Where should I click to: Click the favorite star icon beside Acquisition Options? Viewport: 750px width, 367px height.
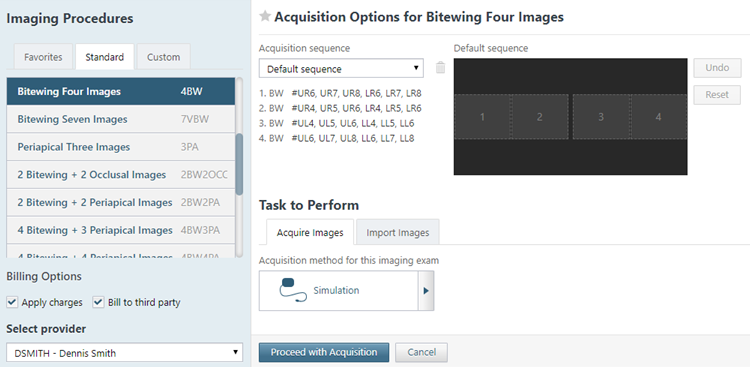pos(265,17)
